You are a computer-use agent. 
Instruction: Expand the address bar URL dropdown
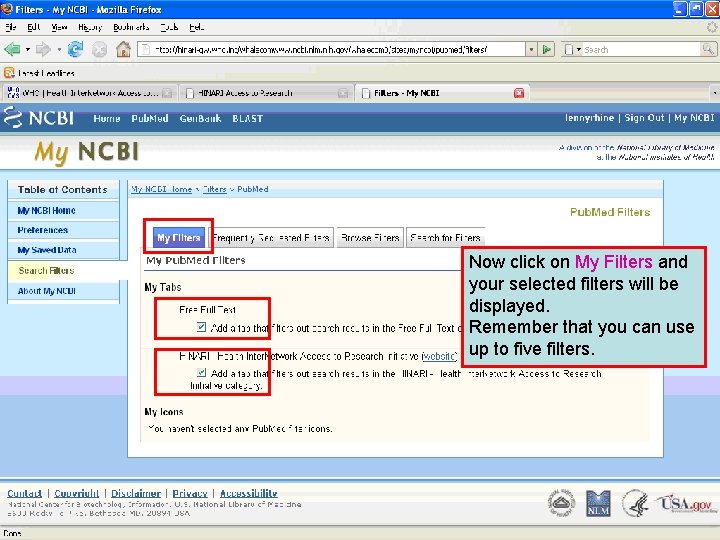click(531, 49)
